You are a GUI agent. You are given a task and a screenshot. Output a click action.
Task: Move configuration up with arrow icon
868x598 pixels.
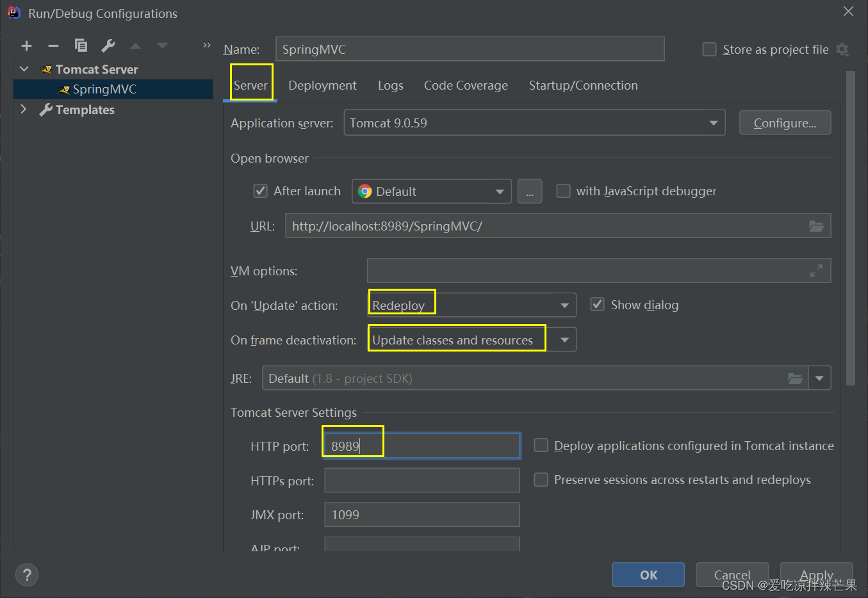(135, 45)
